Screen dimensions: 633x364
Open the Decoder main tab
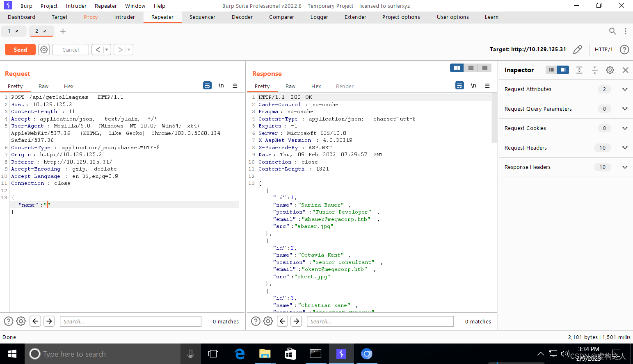tap(242, 17)
